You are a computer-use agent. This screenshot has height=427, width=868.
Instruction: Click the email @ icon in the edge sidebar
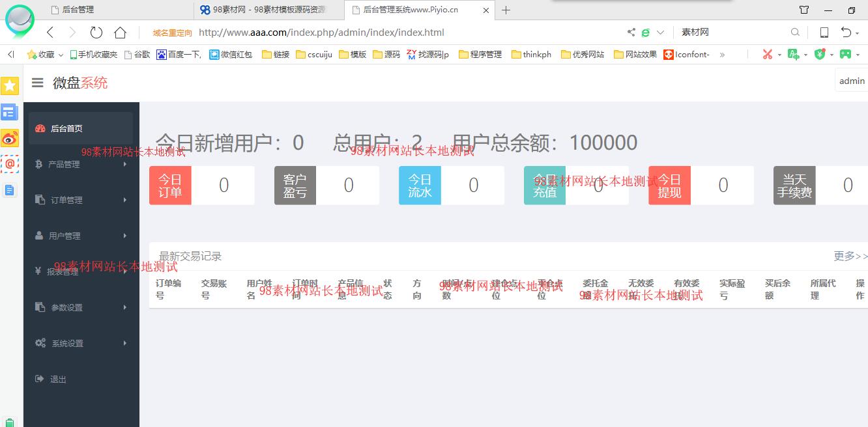pyautogui.click(x=10, y=164)
